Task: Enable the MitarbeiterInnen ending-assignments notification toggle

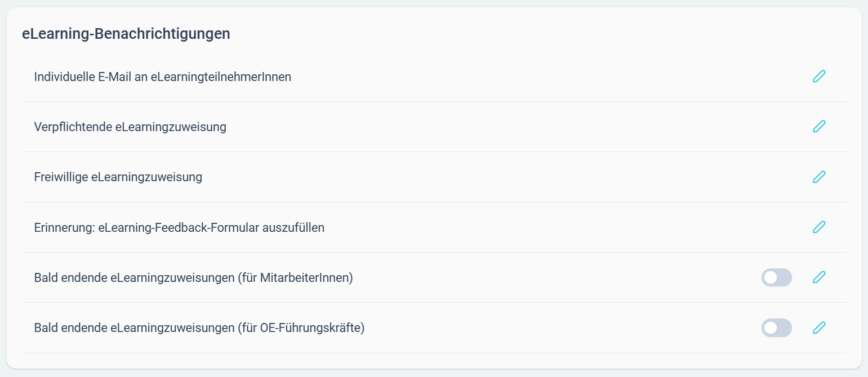Action: click(x=776, y=277)
